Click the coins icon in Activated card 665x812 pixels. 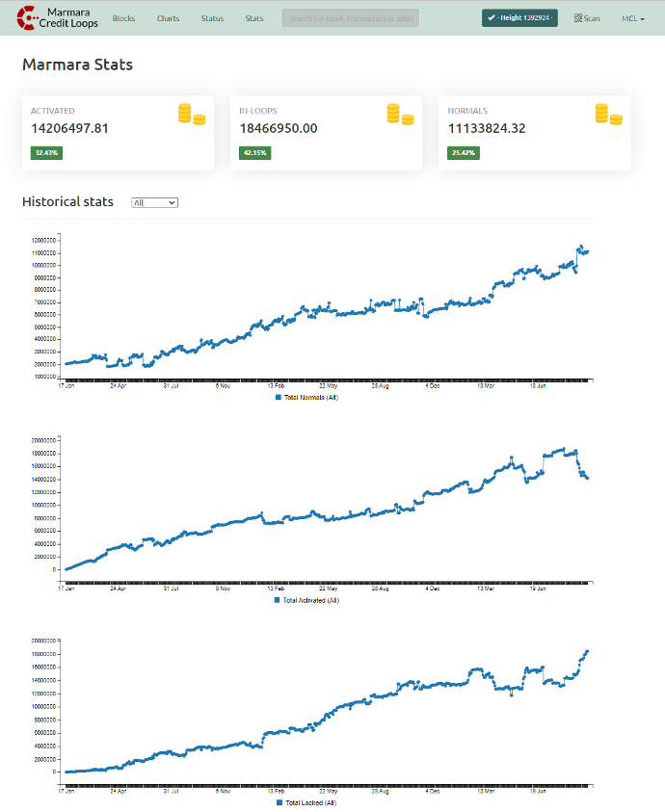191,115
